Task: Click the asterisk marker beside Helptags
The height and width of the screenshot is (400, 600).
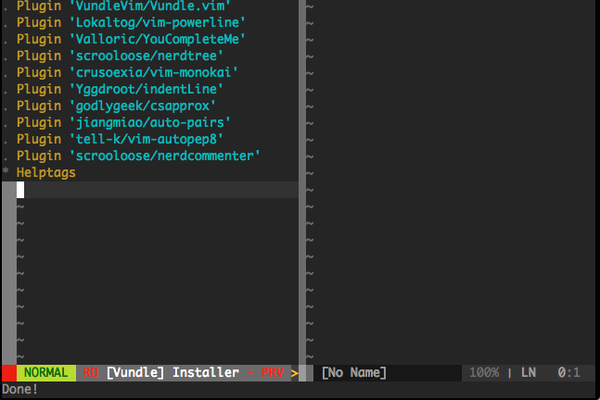Action: click(6, 171)
